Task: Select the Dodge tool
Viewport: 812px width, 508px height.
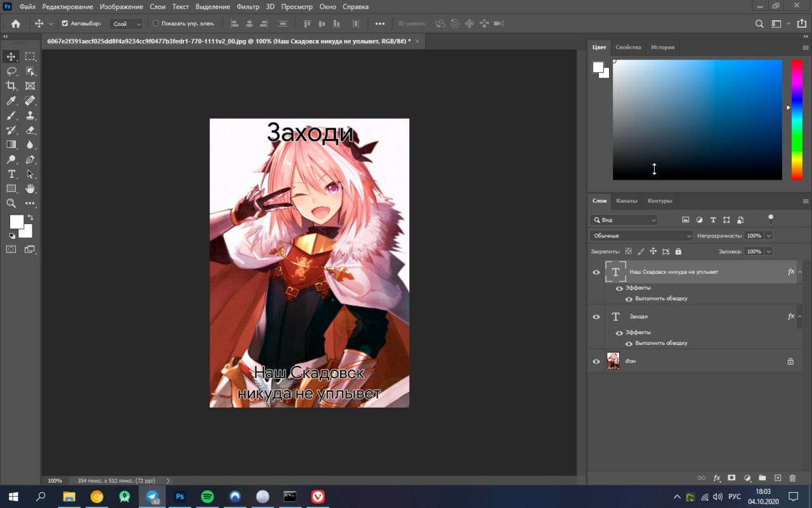Action: (11, 159)
